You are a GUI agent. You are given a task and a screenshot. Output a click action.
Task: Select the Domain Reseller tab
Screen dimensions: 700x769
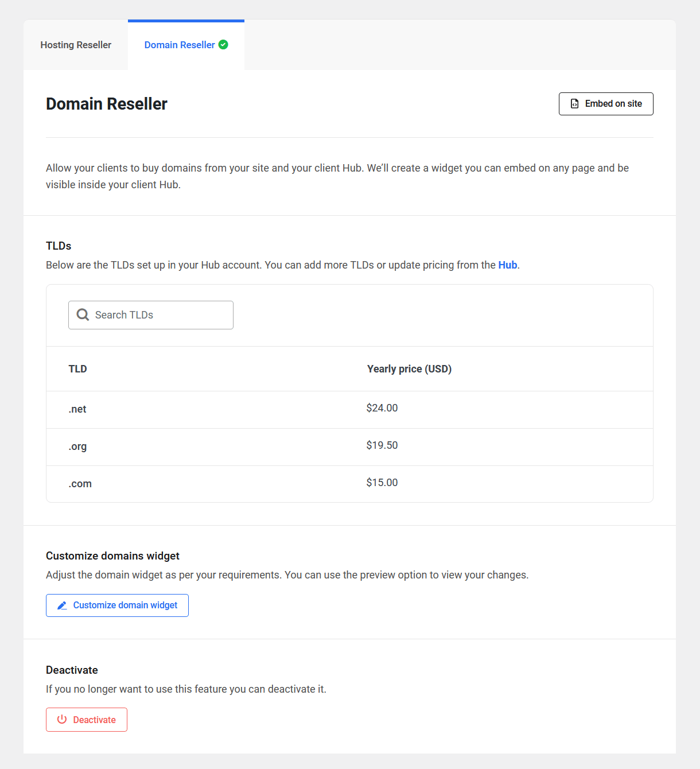[186, 45]
